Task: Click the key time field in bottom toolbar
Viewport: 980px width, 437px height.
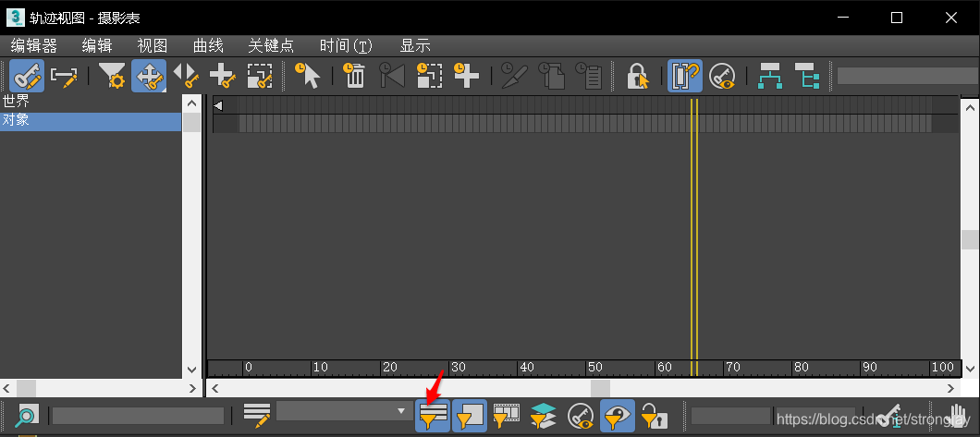Action: click(x=730, y=416)
